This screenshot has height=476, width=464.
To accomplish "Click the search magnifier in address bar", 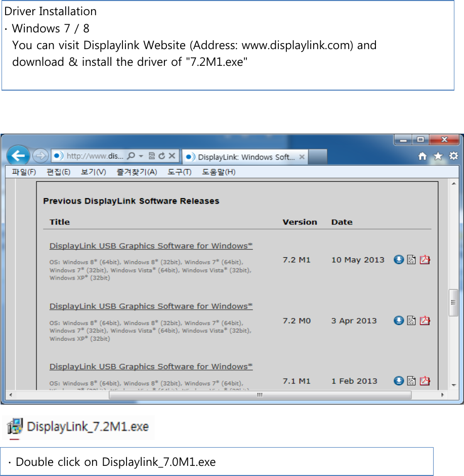I will point(131,156).
